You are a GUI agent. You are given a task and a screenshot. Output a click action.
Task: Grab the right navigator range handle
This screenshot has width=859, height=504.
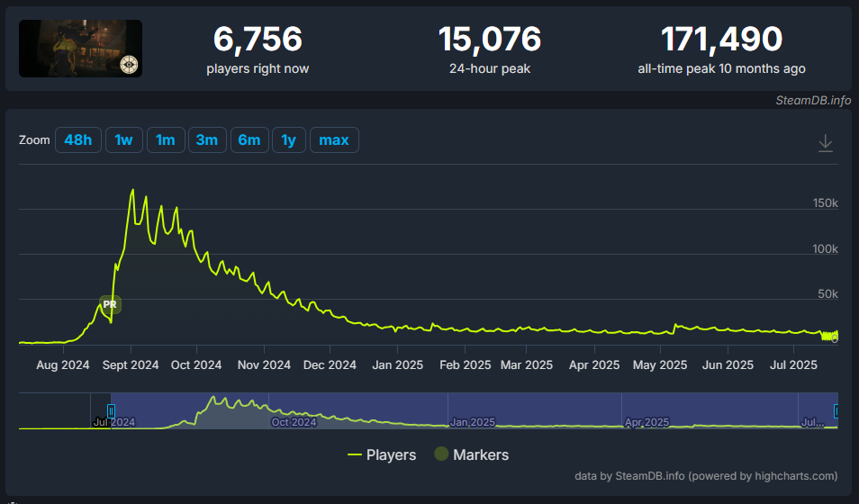coord(836,411)
